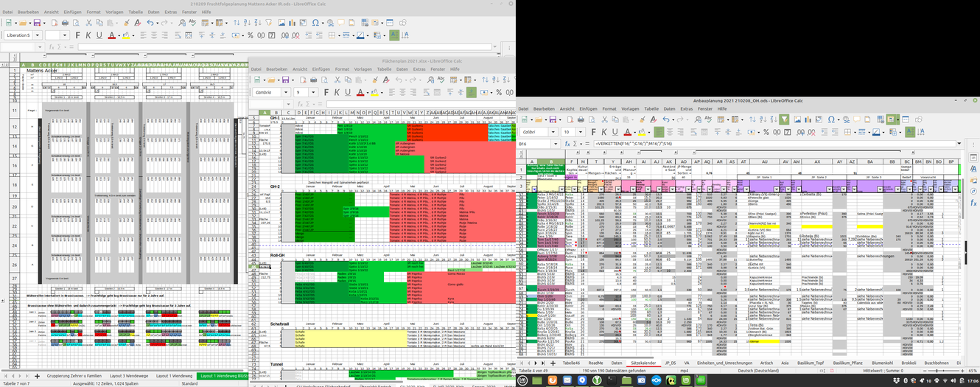Click the percent format icon in Anbauplanung
980x387 pixels.
click(767, 132)
